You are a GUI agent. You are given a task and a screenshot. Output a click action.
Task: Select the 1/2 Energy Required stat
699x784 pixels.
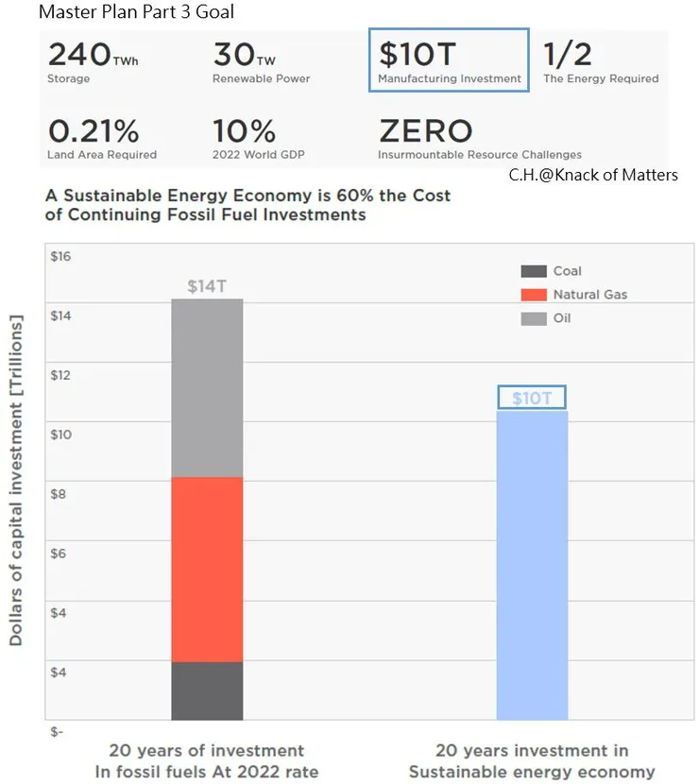[x=601, y=61]
